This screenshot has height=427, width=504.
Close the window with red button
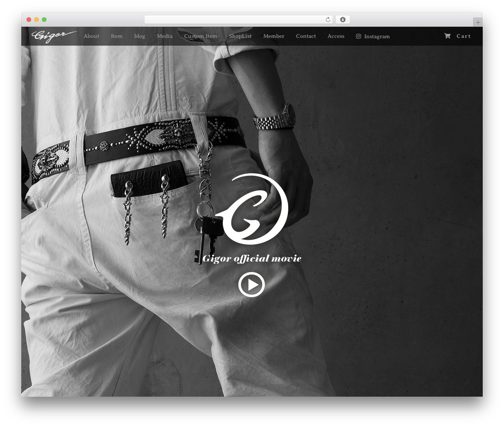pyautogui.click(x=29, y=20)
